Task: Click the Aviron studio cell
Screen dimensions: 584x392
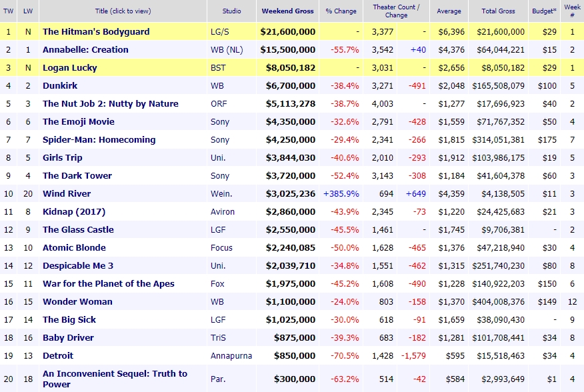Action: [223, 211]
